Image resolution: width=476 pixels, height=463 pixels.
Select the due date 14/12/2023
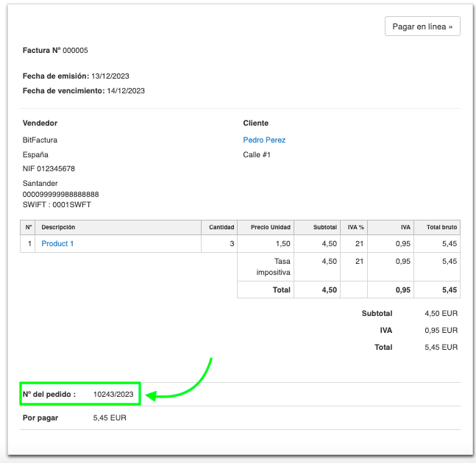click(x=126, y=90)
